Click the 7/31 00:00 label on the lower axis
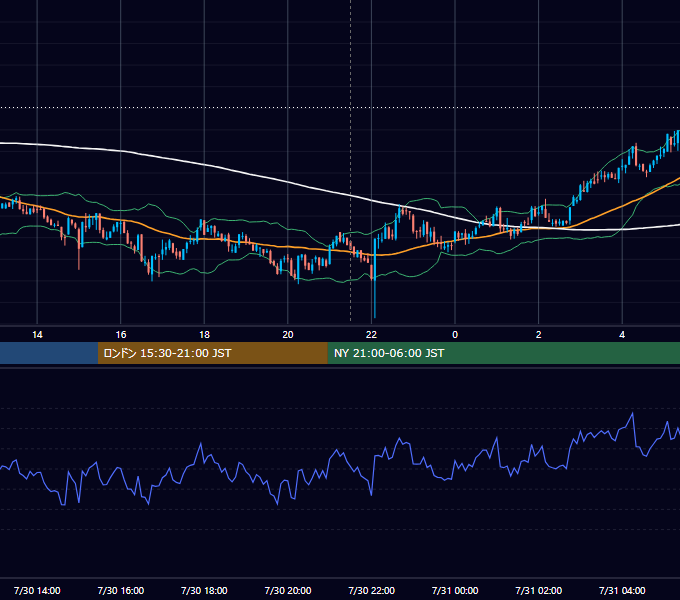 point(455,590)
